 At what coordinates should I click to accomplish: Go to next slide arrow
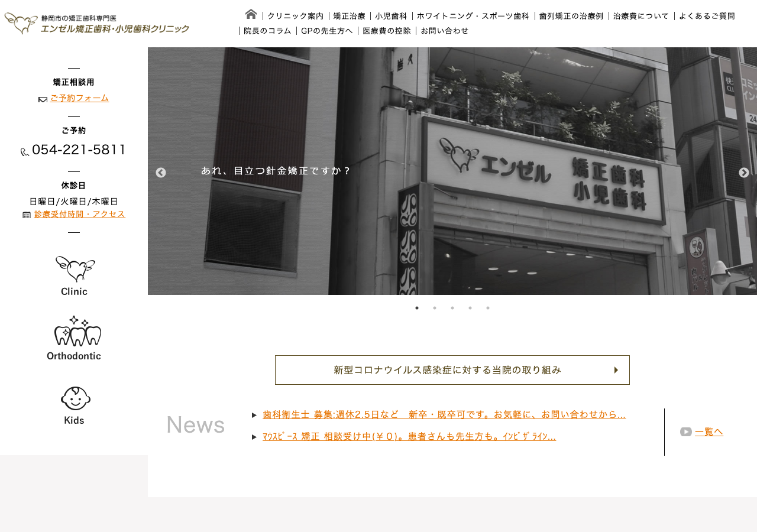pyautogui.click(x=744, y=173)
